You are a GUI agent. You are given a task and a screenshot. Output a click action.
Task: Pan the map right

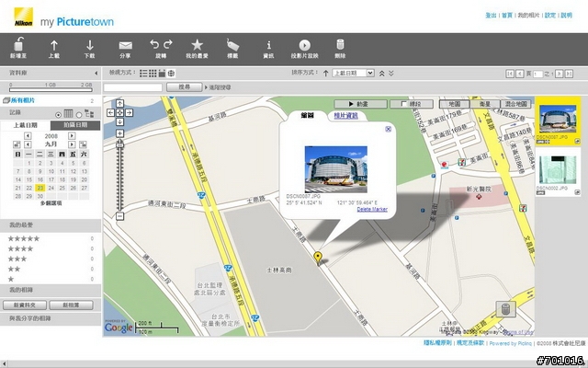129,112
